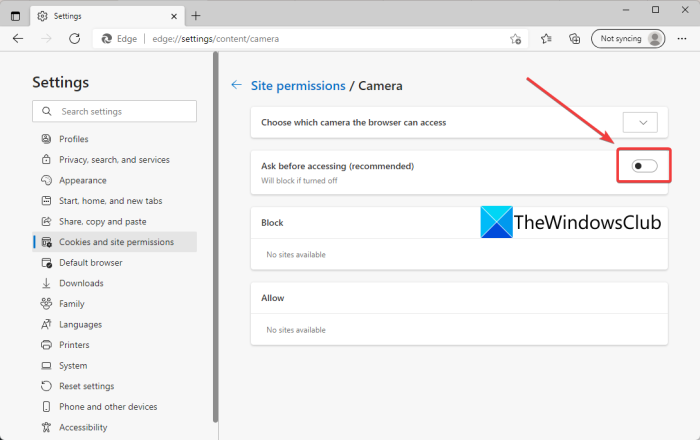
Task: Open Accessibility settings
Action: coord(83,427)
